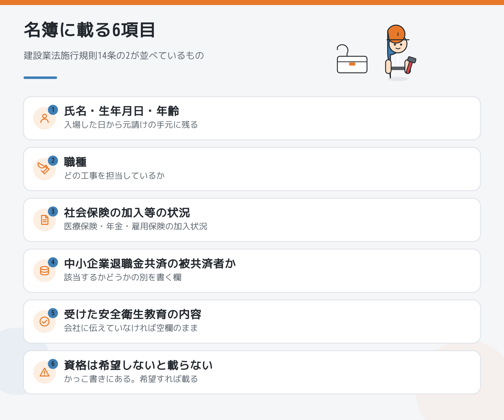The width and height of the screenshot is (504, 420).
Task: Click the number 4 badge
Action: coord(53,262)
